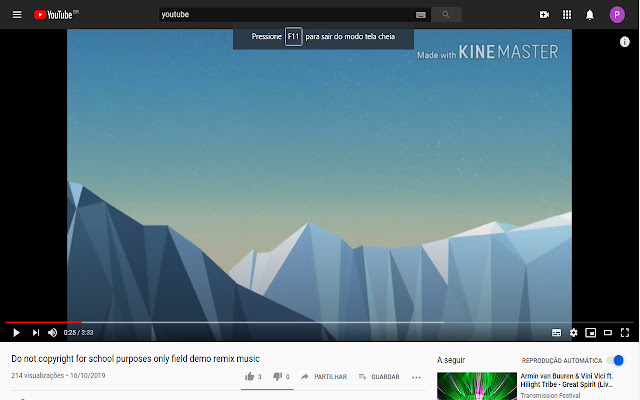Click the time display 0:25 / 3:33
The width and height of the screenshot is (640, 400).
click(78, 333)
